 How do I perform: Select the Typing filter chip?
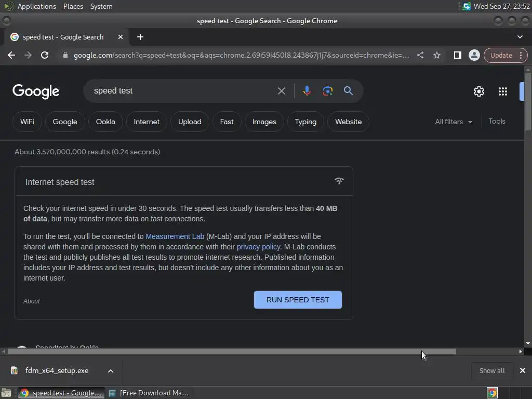(305, 122)
